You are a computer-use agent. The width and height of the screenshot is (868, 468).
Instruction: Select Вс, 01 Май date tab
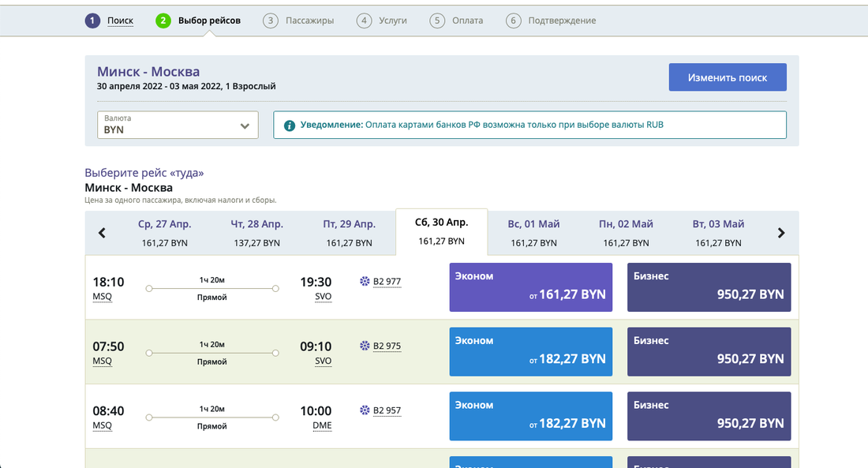[534, 233]
